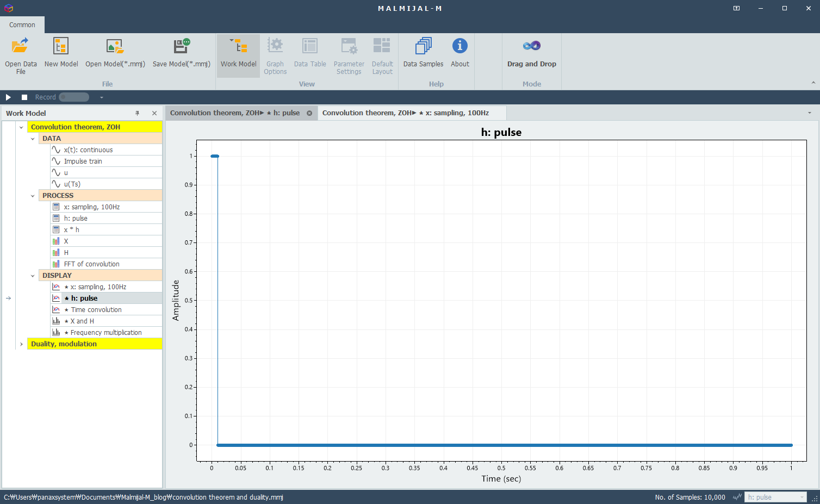Click the calculator icon beside x * h
The width and height of the screenshot is (820, 504).
tap(56, 229)
